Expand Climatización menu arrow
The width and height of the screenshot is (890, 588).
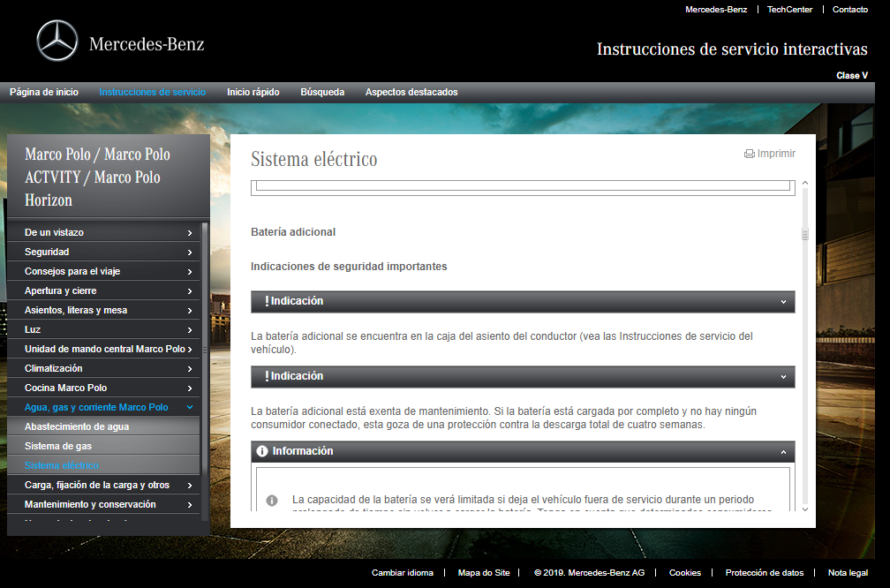tap(190, 369)
